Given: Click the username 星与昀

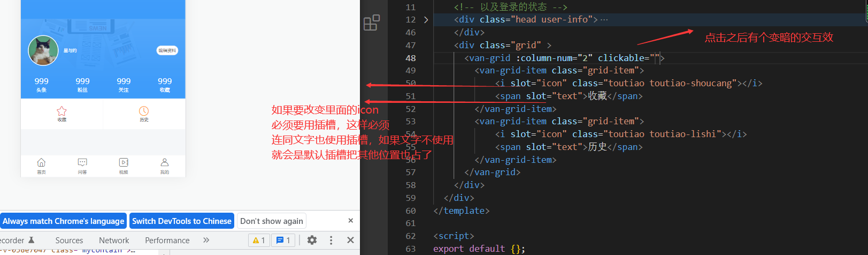Looking at the screenshot, I should [x=70, y=50].
